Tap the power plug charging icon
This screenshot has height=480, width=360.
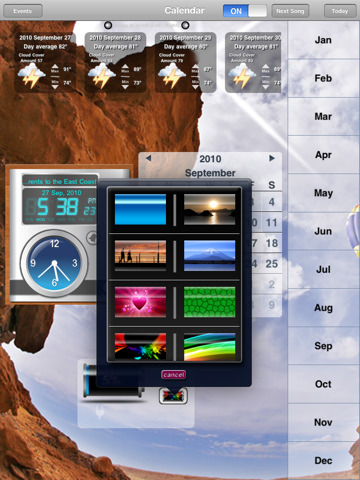[99, 413]
